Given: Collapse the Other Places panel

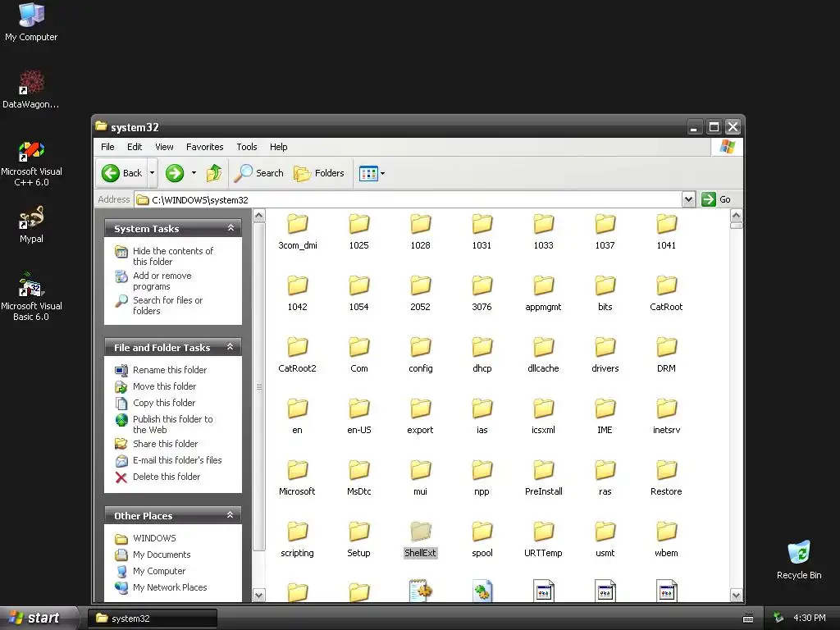Looking at the screenshot, I should (231, 515).
